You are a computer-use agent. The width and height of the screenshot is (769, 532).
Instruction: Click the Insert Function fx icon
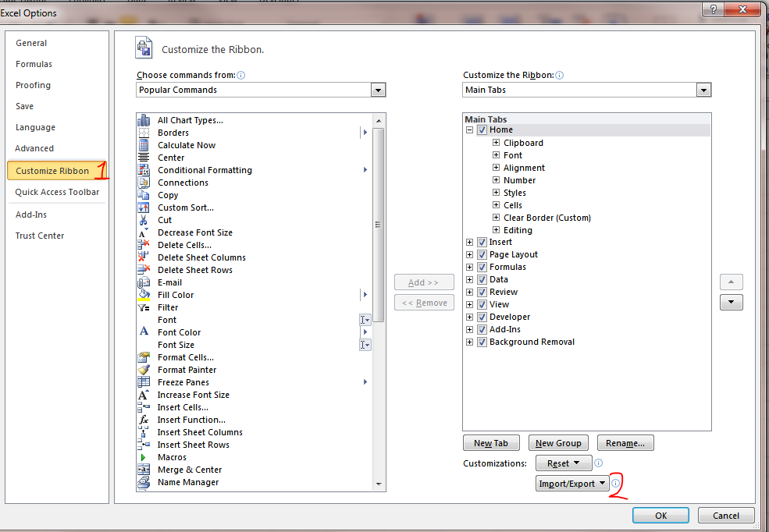144,420
